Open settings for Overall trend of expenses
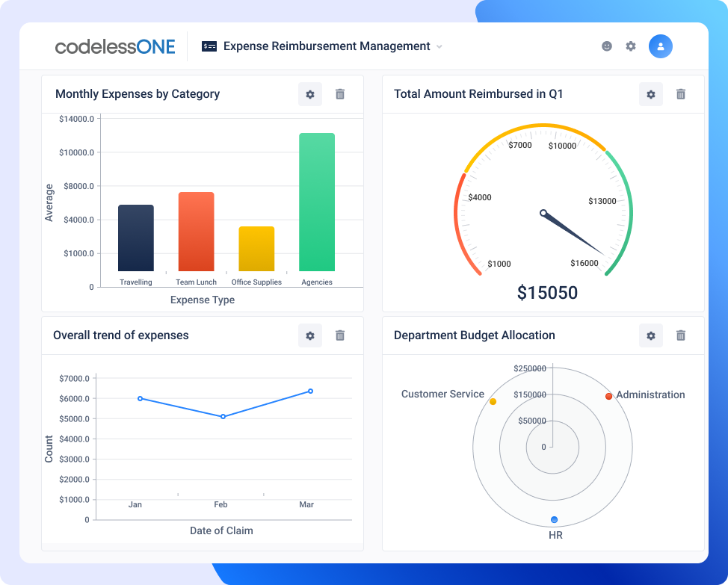Screen dimensions: 728x585 tap(310, 335)
